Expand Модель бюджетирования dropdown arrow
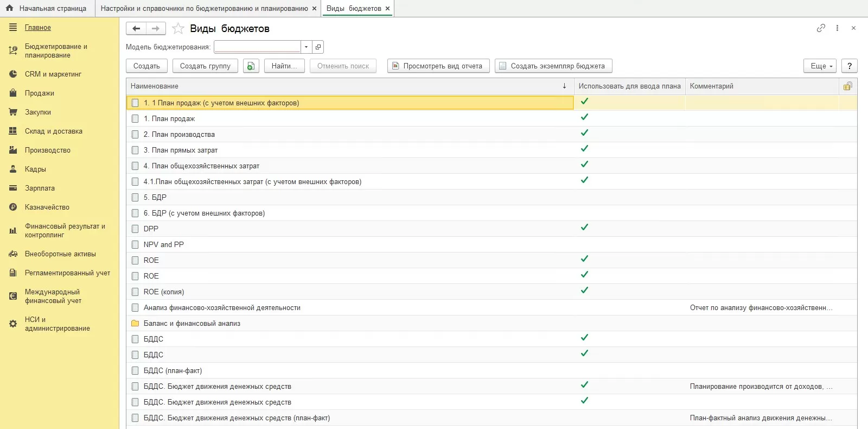The width and height of the screenshot is (868, 429). [x=306, y=47]
